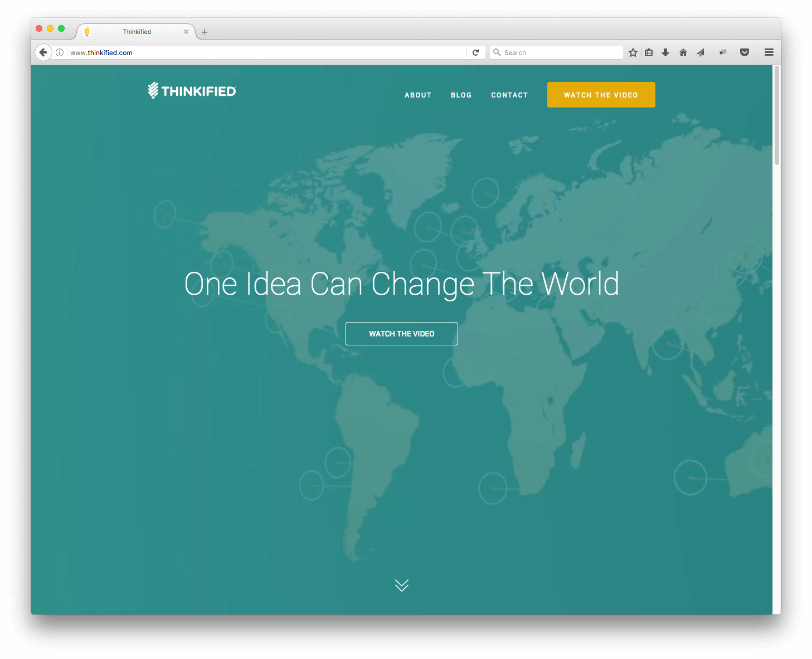
Task: Show the bookmarks list icon
Action: [x=649, y=52]
